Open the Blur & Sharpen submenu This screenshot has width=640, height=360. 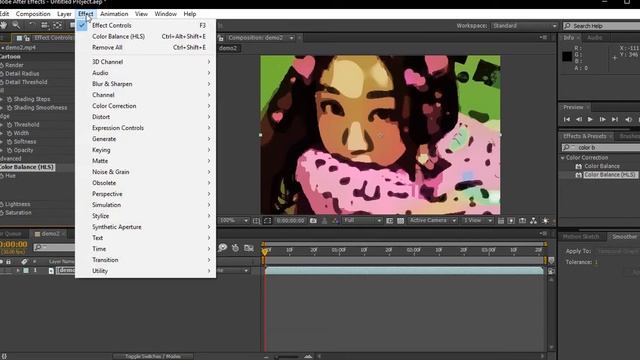145,84
